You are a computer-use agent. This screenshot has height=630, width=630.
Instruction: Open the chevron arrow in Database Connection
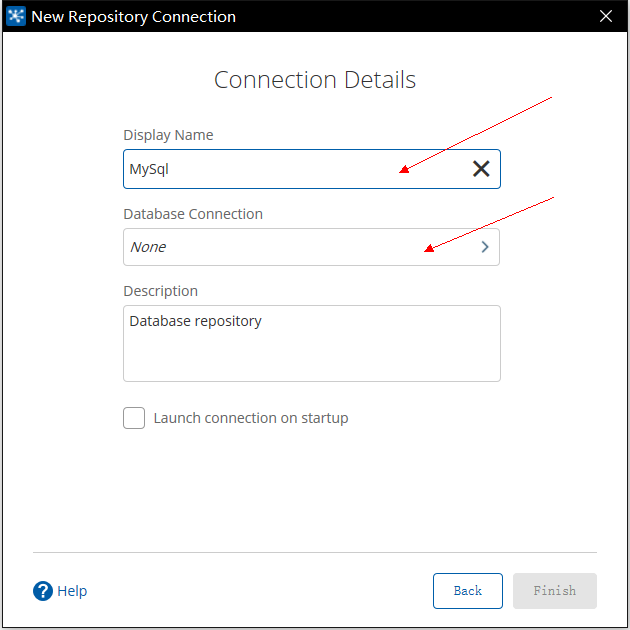[485, 247]
